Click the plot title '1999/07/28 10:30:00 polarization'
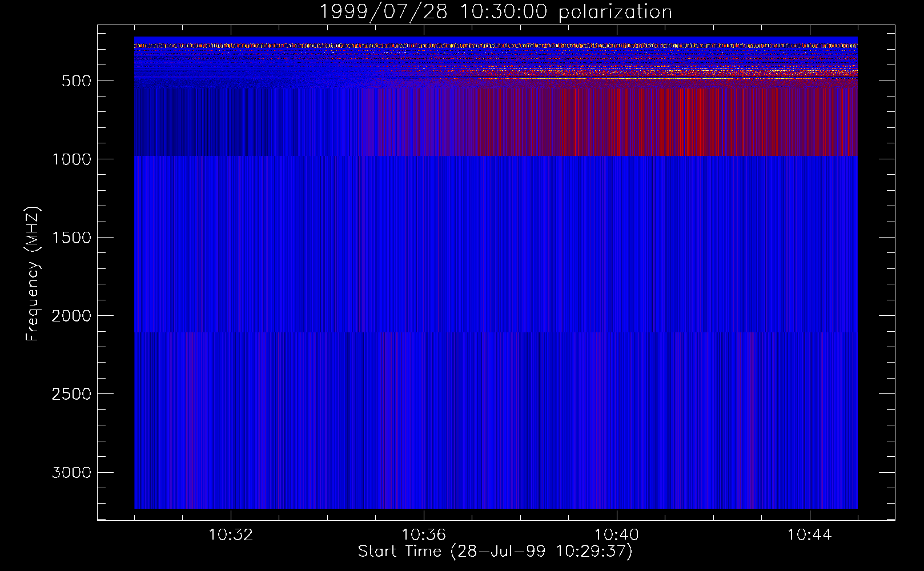Screen dimensions: 924x571 pos(496,11)
